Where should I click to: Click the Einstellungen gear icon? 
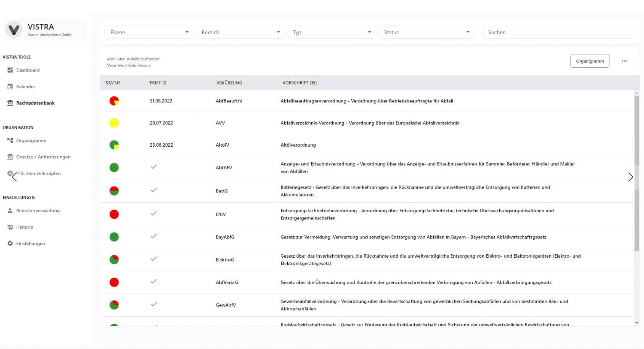click(x=10, y=244)
